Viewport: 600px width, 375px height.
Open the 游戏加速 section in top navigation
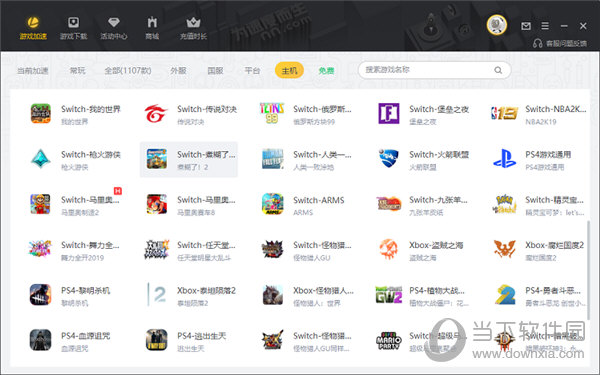(33, 28)
